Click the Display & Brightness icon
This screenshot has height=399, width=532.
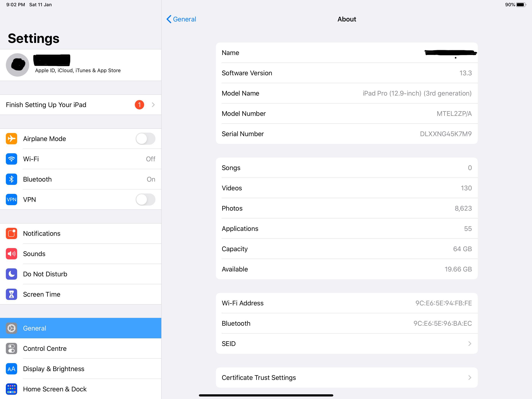pyautogui.click(x=11, y=369)
